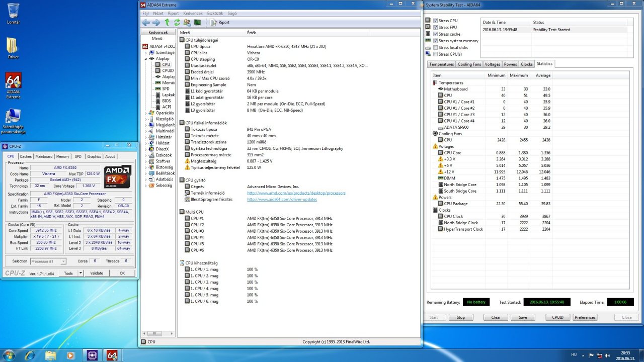Select the BIOS entry in sidebar tree
This screenshot has width=644, height=362.
tap(166, 101)
